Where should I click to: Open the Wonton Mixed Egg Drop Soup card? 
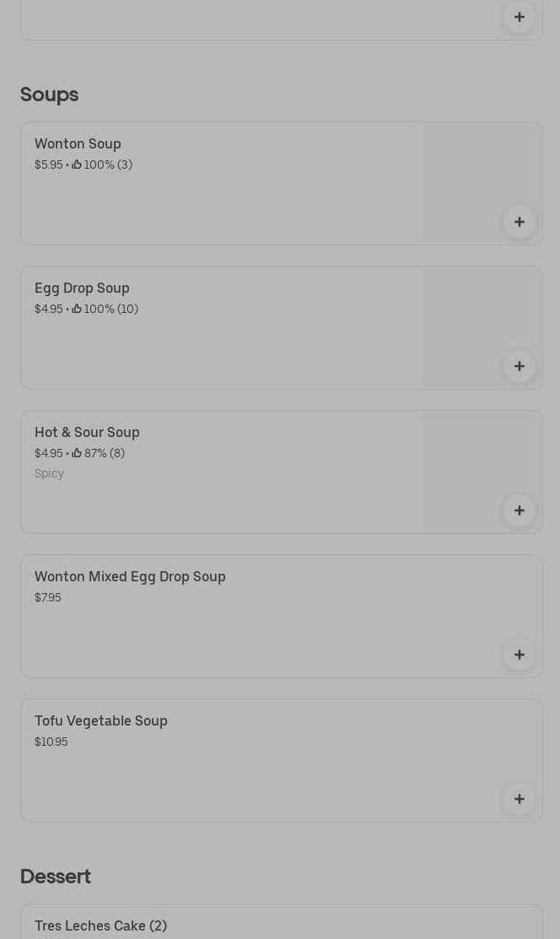coord(130,577)
